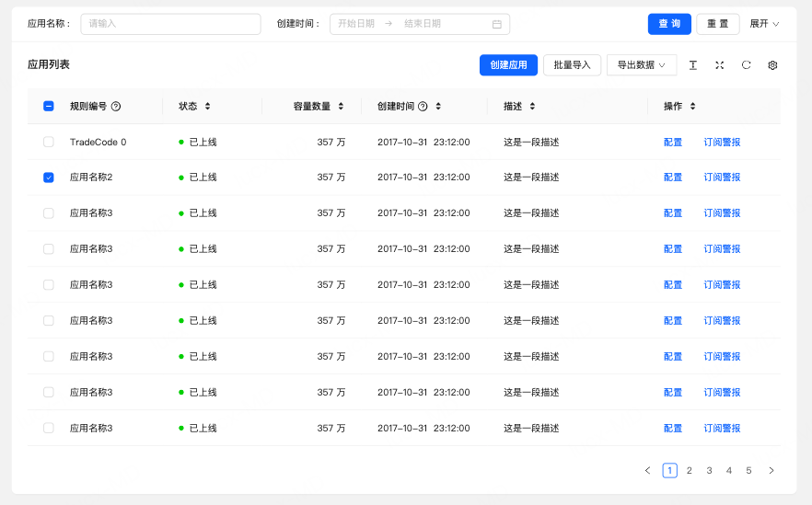Open the calendar icon in date range
812x505 pixels.
pos(496,24)
